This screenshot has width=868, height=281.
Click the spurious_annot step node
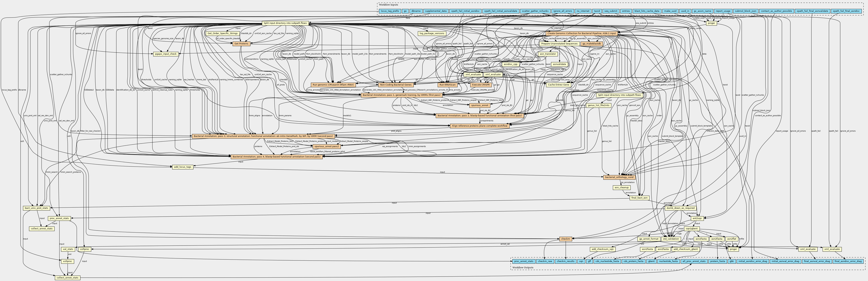[x=479, y=105]
